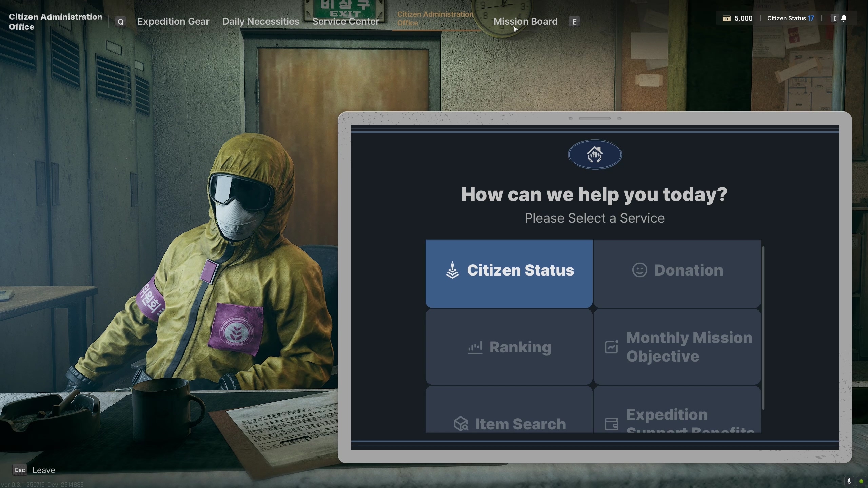
Task: Select Monthly Mission Objective tile
Action: pos(677,347)
